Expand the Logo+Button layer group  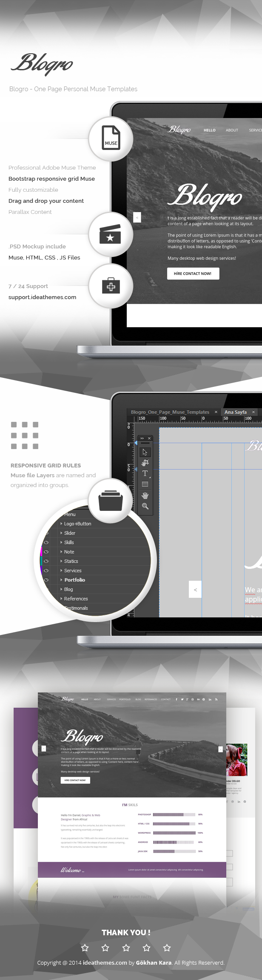[x=61, y=524]
